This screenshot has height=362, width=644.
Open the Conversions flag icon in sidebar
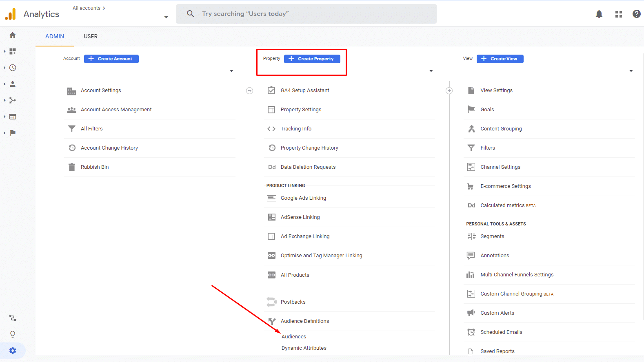coord(13,133)
